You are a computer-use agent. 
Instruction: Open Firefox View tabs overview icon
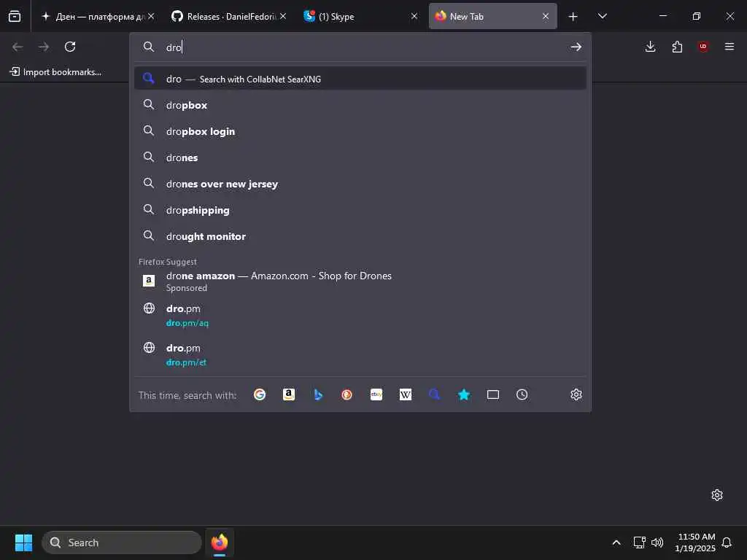(15, 16)
